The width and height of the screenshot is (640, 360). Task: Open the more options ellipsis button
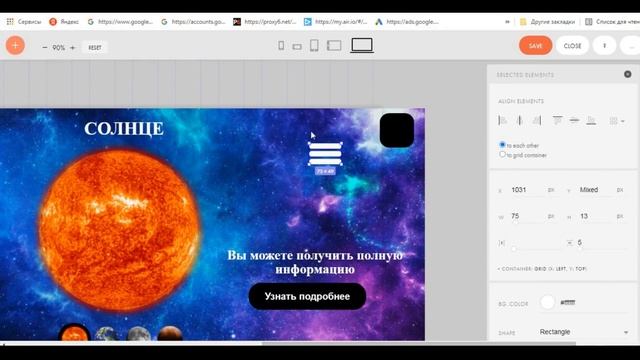click(x=631, y=46)
